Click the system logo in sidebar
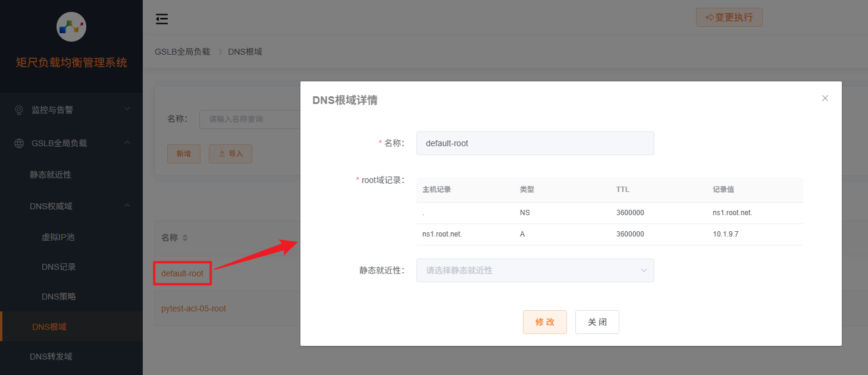 71,27
